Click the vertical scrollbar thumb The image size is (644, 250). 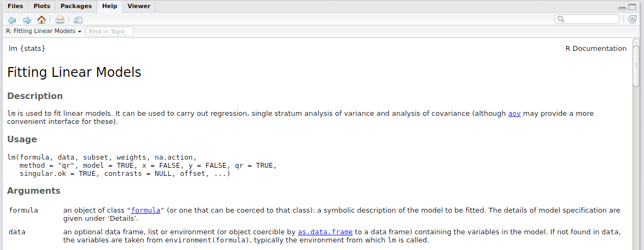coord(636,65)
